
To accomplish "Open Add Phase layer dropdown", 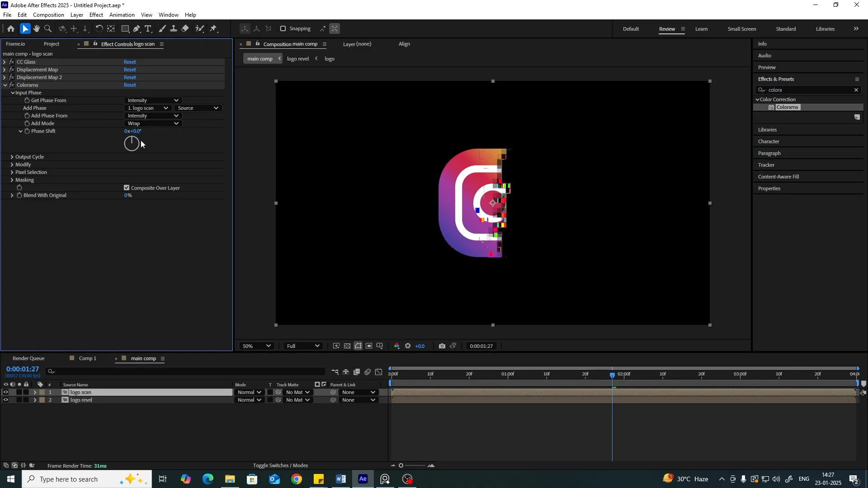I will tap(148, 108).
